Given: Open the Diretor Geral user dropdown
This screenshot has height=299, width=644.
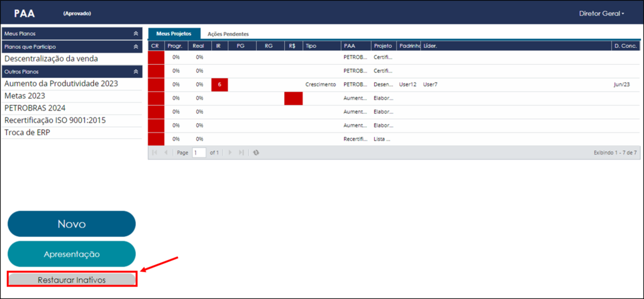Looking at the screenshot, I should (601, 14).
